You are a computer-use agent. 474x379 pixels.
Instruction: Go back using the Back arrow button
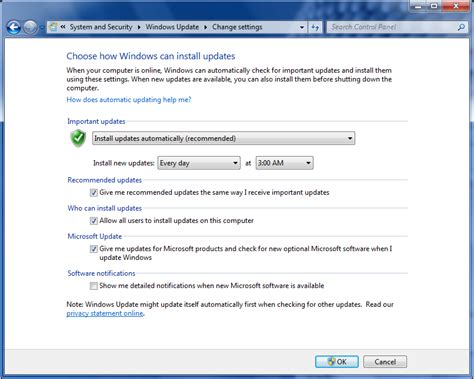point(14,27)
